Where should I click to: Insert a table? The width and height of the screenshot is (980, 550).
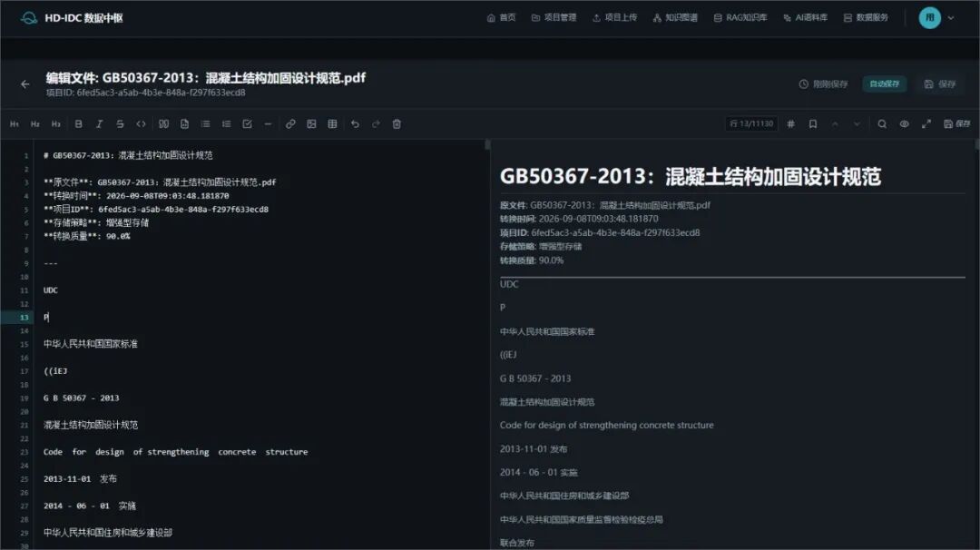332,123
